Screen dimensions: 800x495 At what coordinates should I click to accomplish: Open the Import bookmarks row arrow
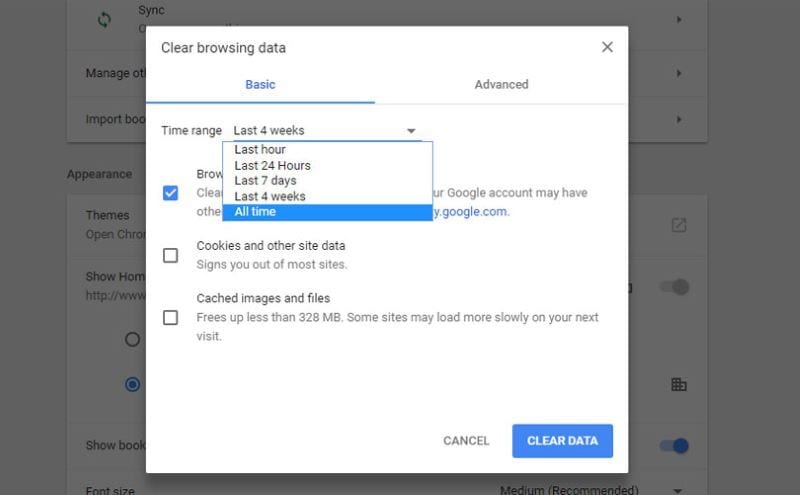(x=679, y=119)
